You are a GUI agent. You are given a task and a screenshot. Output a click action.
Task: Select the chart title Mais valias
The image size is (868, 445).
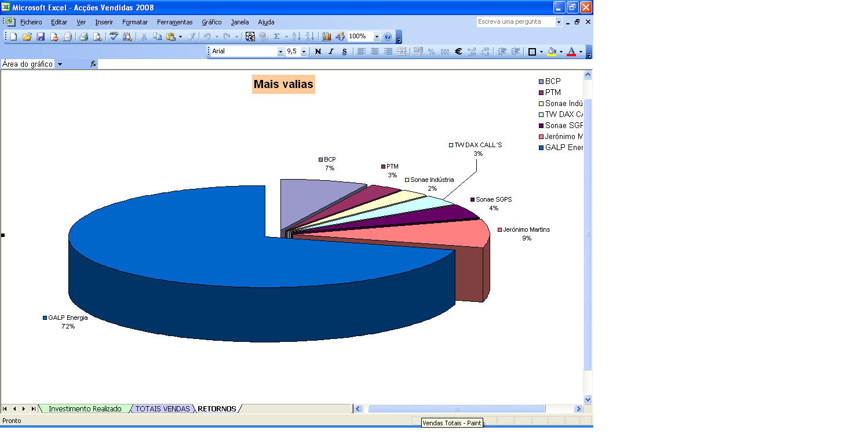(x=283, y=85)
